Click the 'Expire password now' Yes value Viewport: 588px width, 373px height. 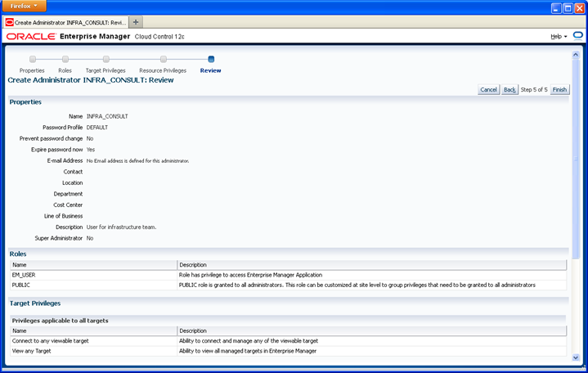coord(91,150)
